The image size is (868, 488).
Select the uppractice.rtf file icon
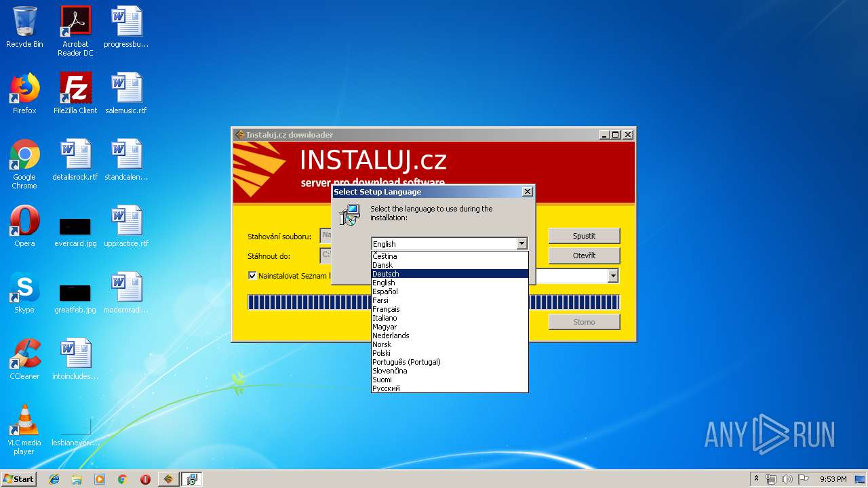click(x=126, y=226)
